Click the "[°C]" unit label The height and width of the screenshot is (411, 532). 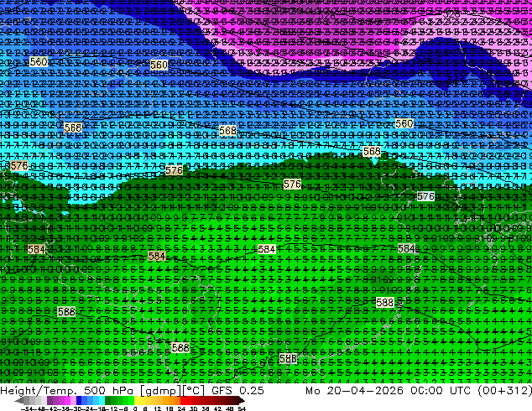pyautogui.click(x=193, y=391)
